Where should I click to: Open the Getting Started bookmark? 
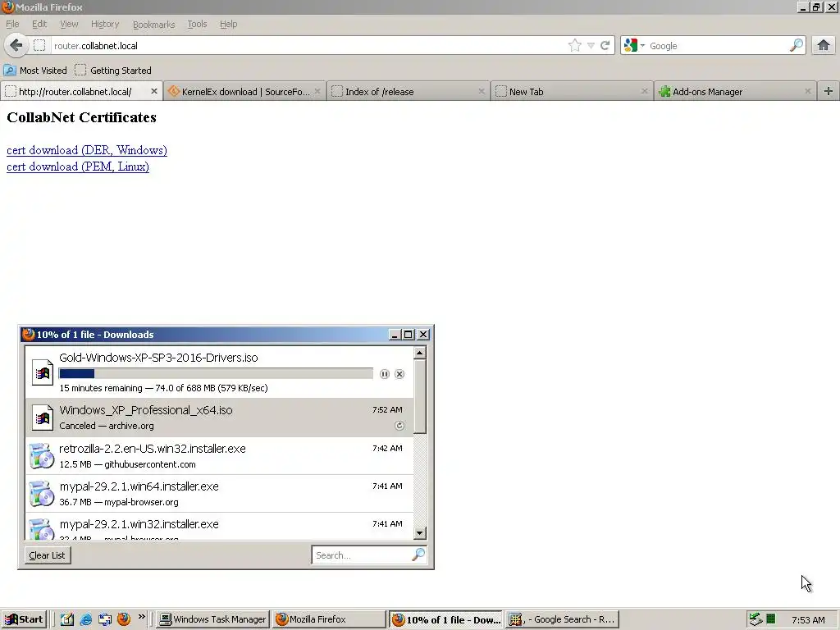click(x=113, y=71)
